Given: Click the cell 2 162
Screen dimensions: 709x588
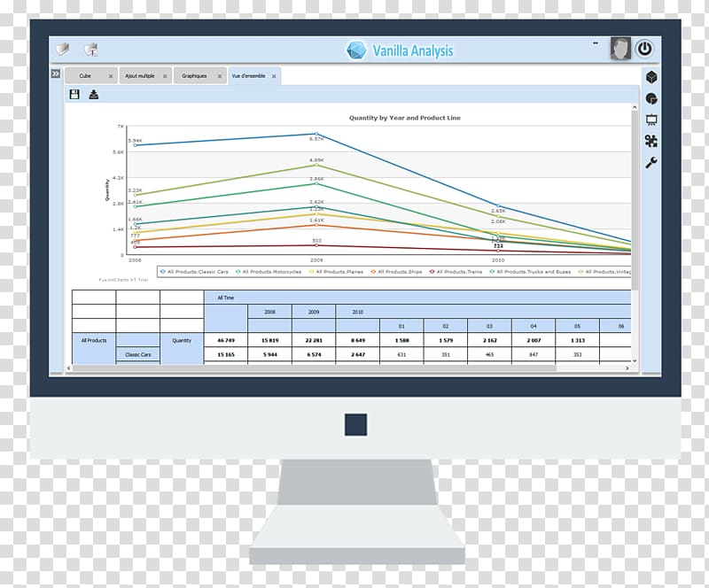Looking at the screenshot, I should (490, 340).
